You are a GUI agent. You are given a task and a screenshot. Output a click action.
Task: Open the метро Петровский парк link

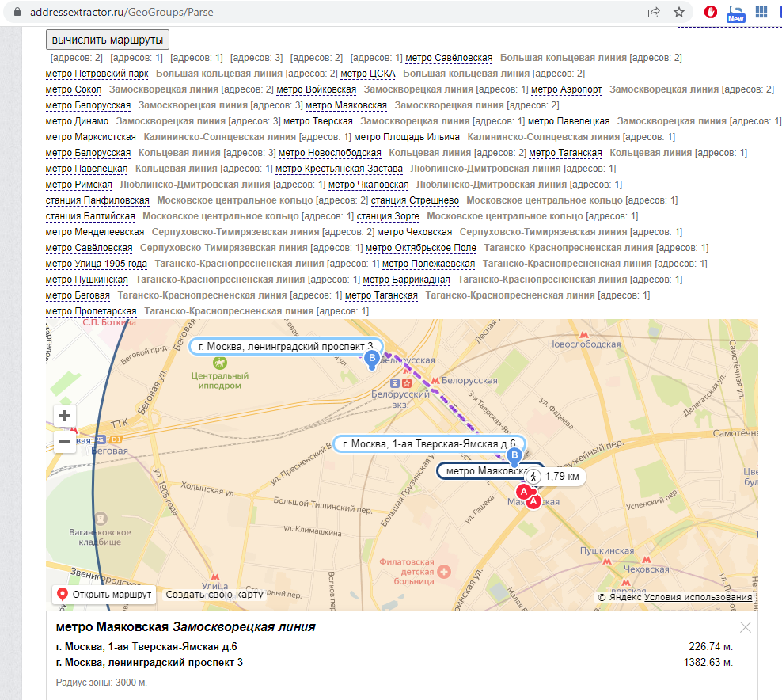97,74
